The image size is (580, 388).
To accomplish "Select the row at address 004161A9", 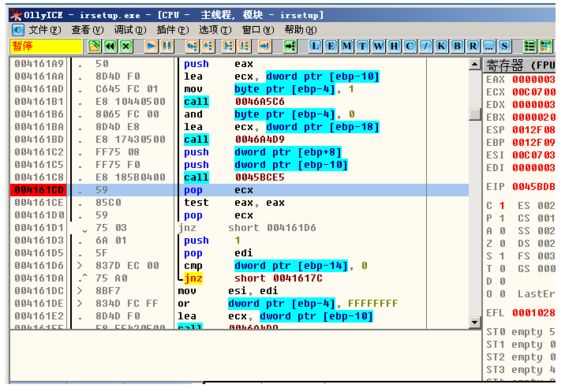I will 239,64.
